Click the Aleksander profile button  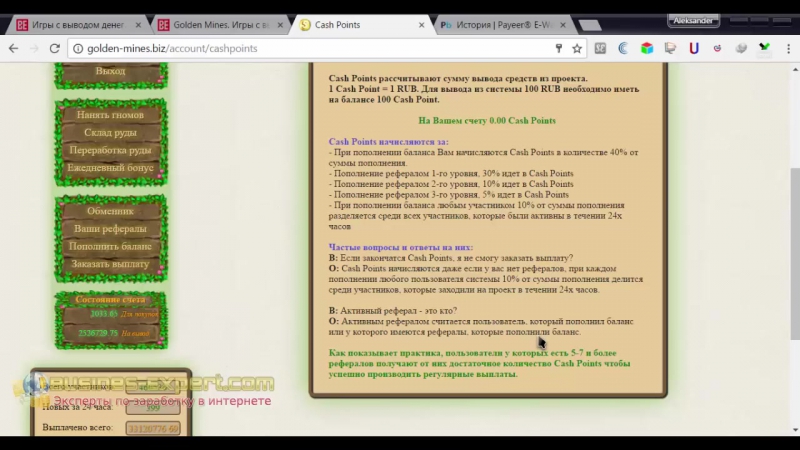point(693,21)
